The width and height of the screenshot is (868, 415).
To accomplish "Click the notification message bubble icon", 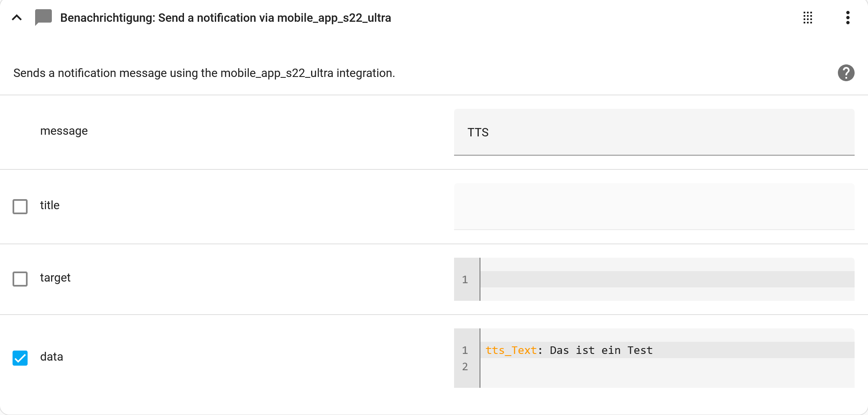I will click(43, 18).
